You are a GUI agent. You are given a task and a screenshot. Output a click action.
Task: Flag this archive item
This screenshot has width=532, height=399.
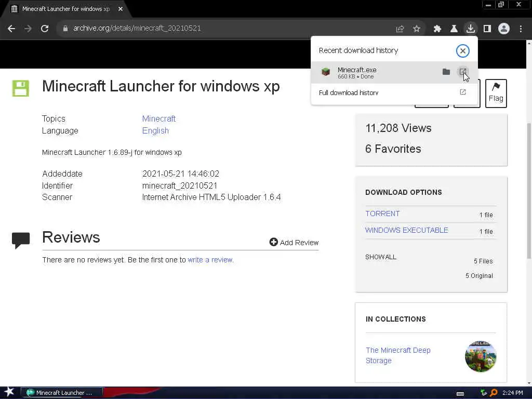496,94
